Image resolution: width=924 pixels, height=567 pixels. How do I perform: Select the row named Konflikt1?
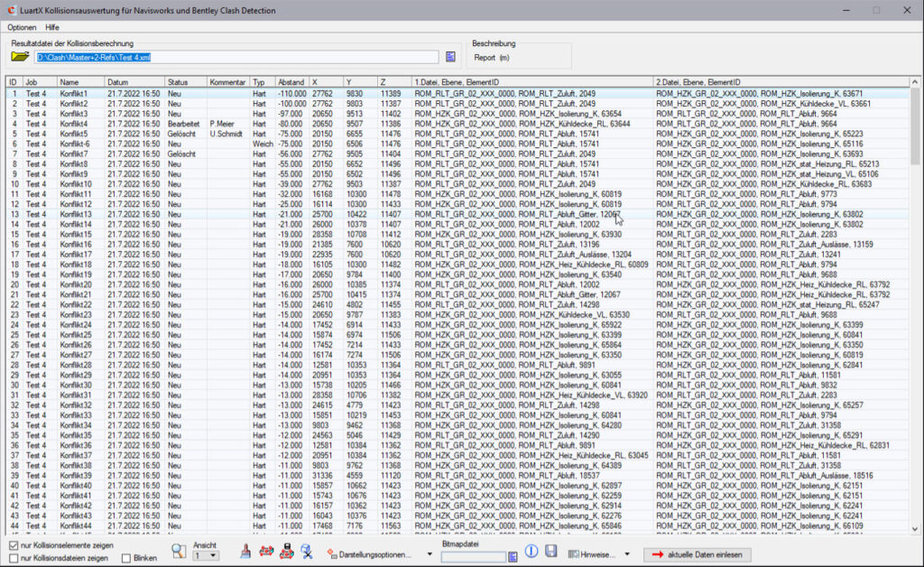(457, 94)
